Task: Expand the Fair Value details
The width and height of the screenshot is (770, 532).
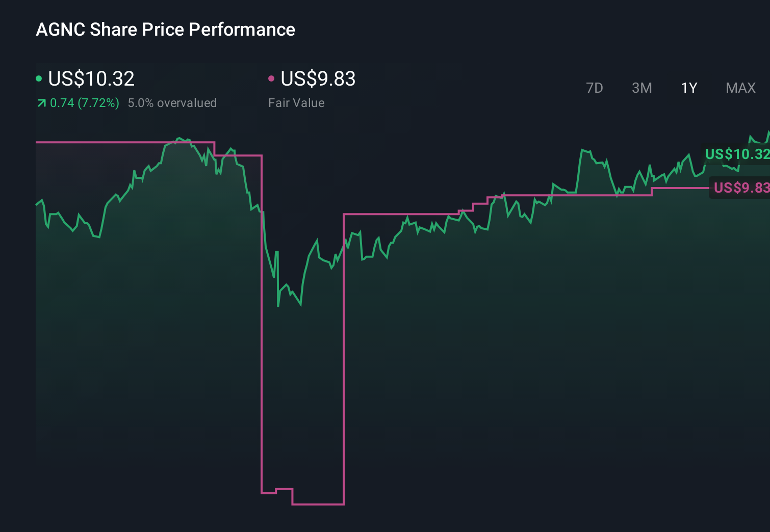Action: [x=296, y=102]
